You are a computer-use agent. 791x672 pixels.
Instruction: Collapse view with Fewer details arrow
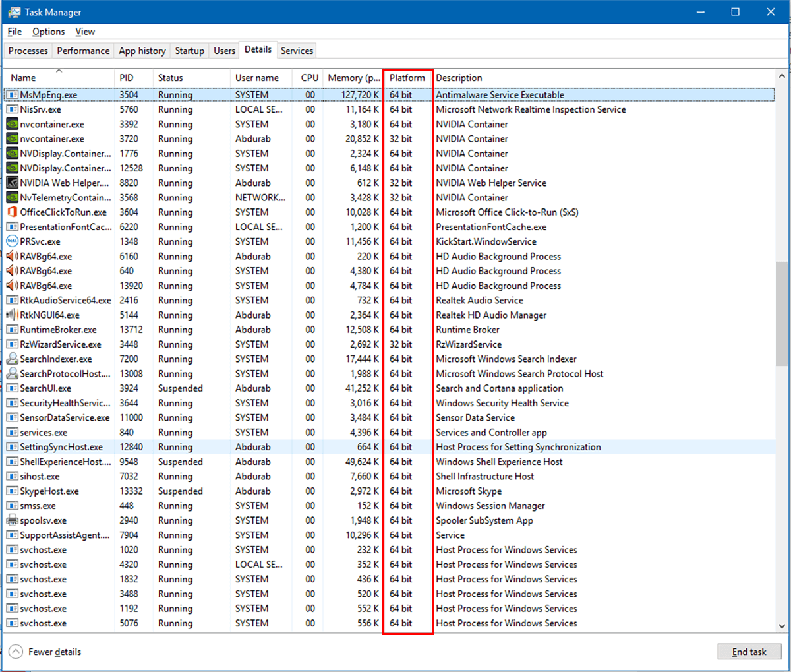click(16, 652)
